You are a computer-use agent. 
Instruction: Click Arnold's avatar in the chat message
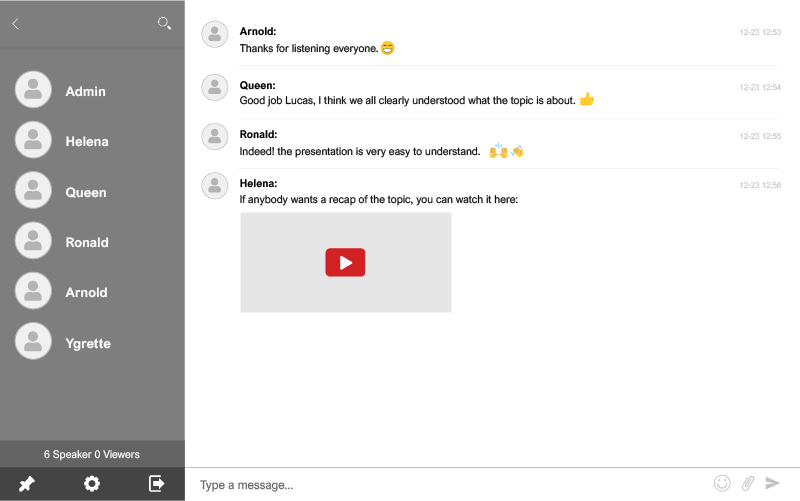coord(215,35)
